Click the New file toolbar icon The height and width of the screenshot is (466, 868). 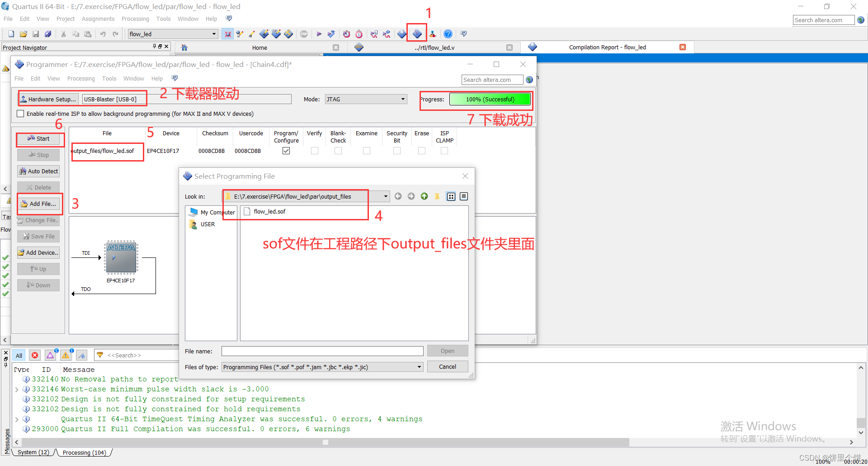pos(11,34)
